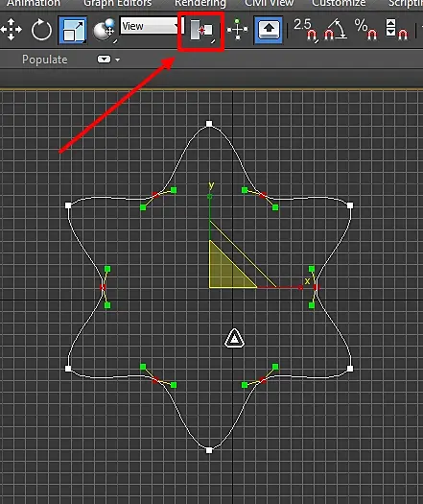Screen dimensions: 423x504
Task: Select the top white vertex of star
Action: [x=209, y=124]
